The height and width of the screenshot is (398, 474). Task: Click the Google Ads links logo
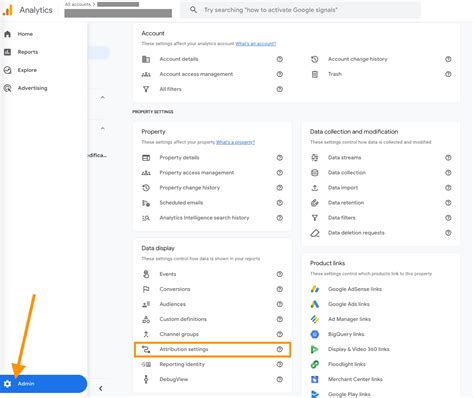315,304
